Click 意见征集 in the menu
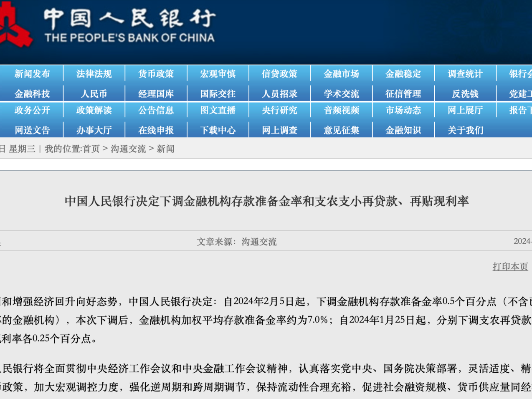 pyautogui.click(x=341, y=130)
